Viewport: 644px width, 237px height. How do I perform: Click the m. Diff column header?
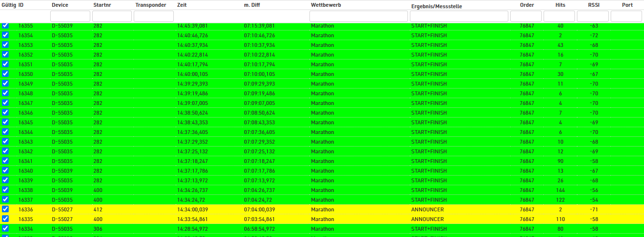click(x=252, y=5)
